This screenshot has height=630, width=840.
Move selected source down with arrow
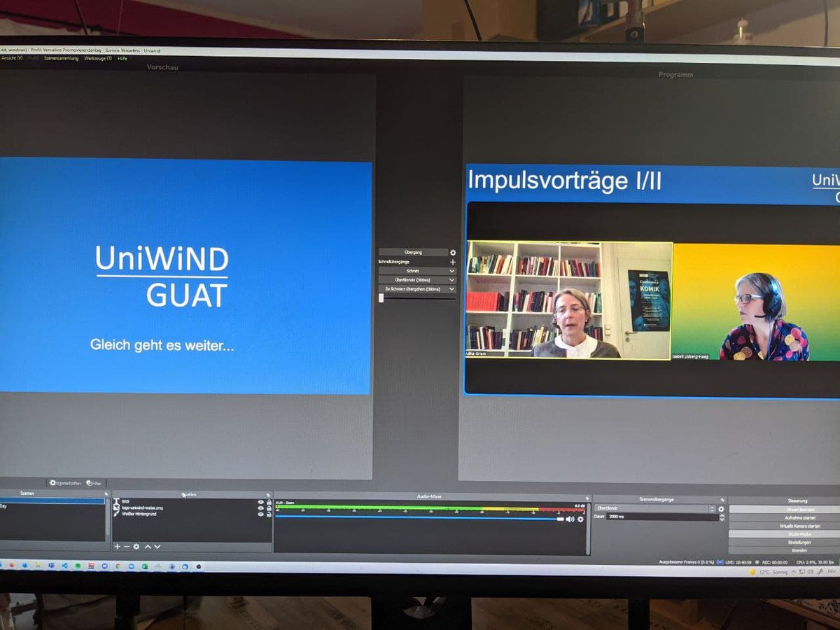point(157,547)
